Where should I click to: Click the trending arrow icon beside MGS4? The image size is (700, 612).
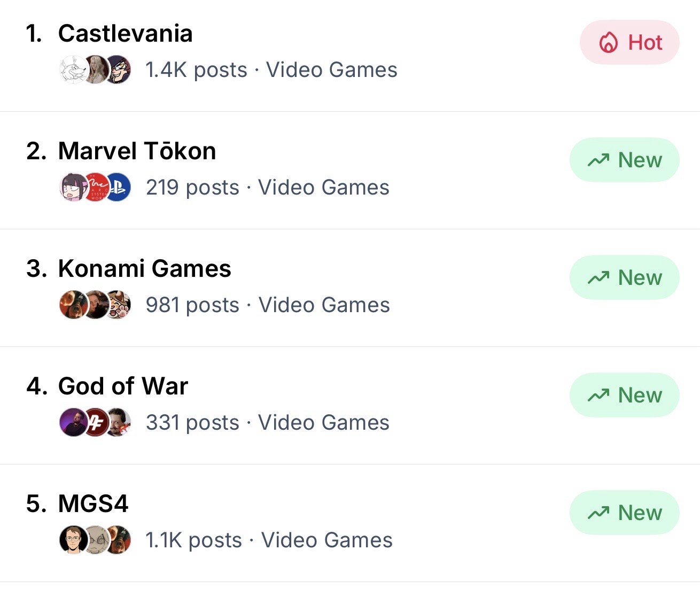coord(598,513)
